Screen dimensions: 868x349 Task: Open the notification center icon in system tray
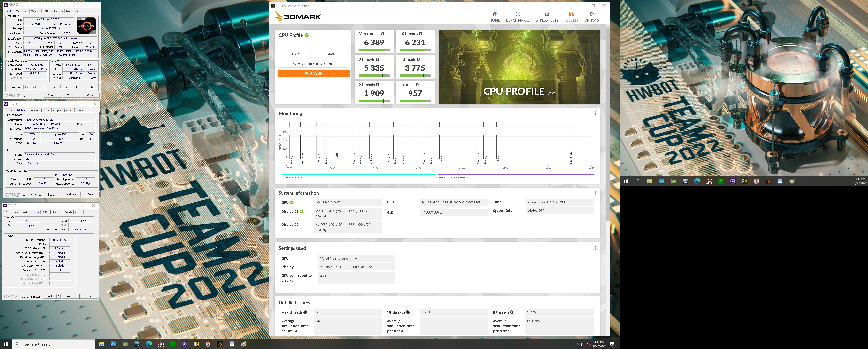pos(612,344)
